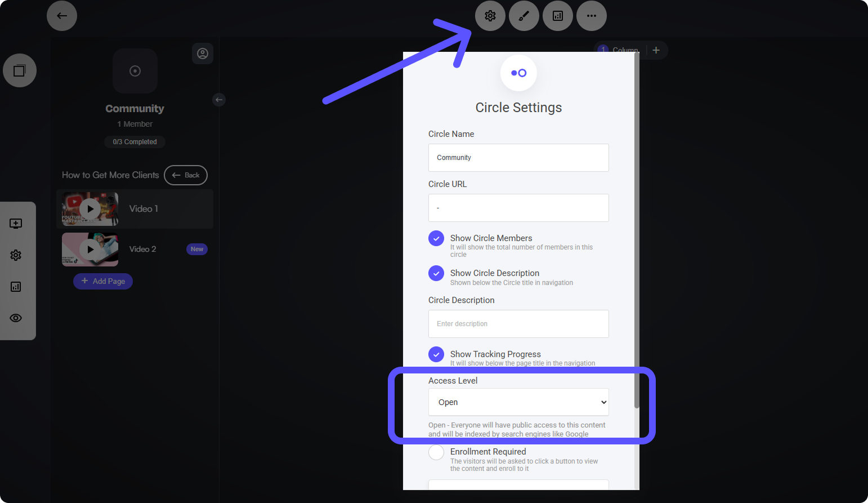Uncheck Show Circle Members checkbox
This screenshot has height=503, width=868.
(436, 238)
